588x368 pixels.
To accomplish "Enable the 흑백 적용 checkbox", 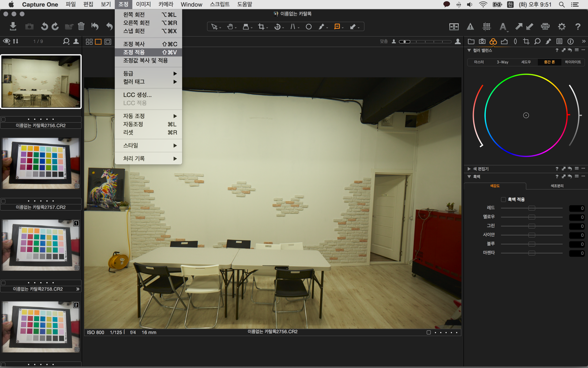I will click(x=503, y=199).
